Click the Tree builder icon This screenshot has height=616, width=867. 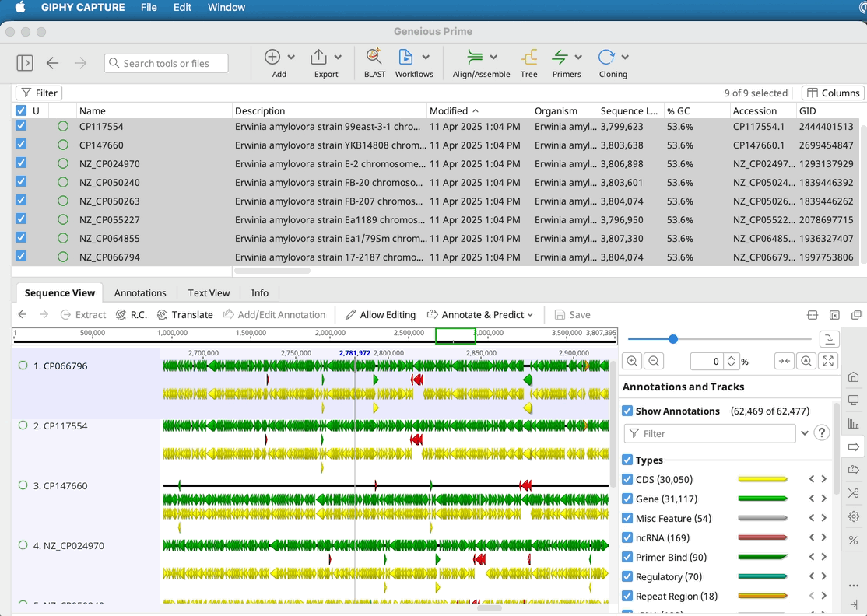pyautogui.click(x=529, y=58)
